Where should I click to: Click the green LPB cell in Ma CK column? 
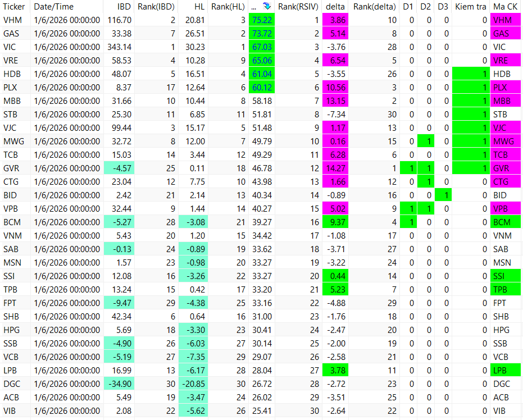click(506, 371)
